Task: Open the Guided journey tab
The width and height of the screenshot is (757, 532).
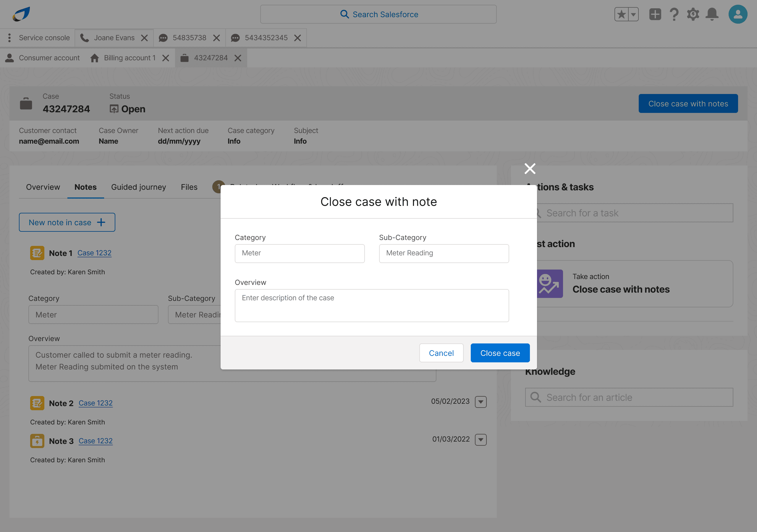Action: [138, 187]
